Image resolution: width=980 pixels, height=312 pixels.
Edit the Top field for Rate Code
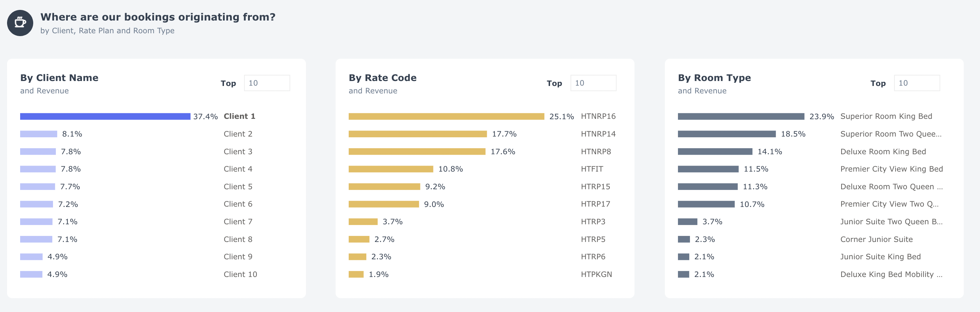click(x=593, y=83)
